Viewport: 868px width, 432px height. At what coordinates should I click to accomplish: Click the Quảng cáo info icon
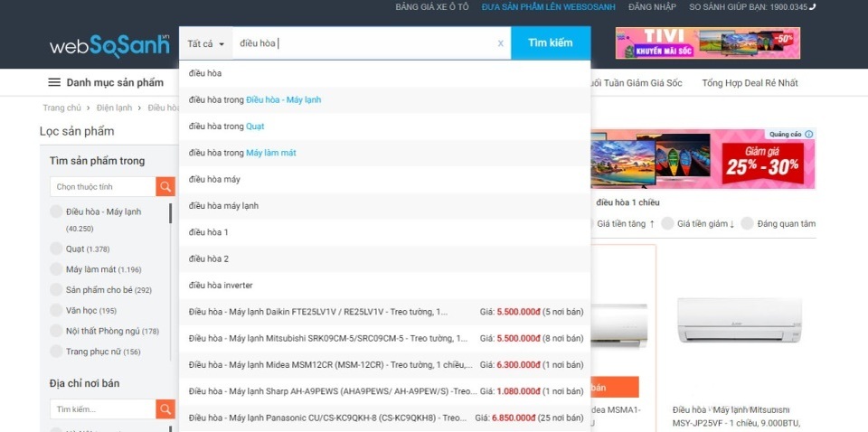pyautogui.click(x=808, y=135)
